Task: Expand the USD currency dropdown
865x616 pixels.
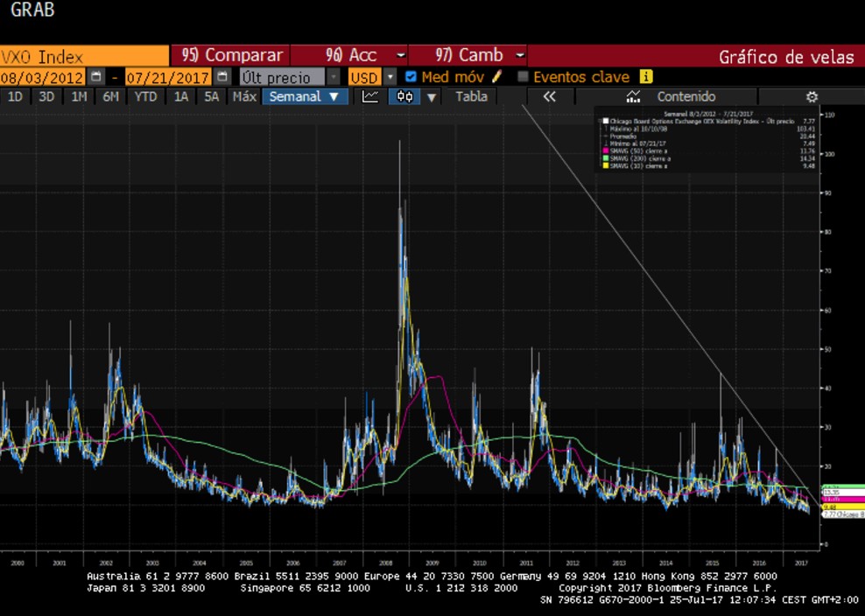Action: click(x=390, y=77)
